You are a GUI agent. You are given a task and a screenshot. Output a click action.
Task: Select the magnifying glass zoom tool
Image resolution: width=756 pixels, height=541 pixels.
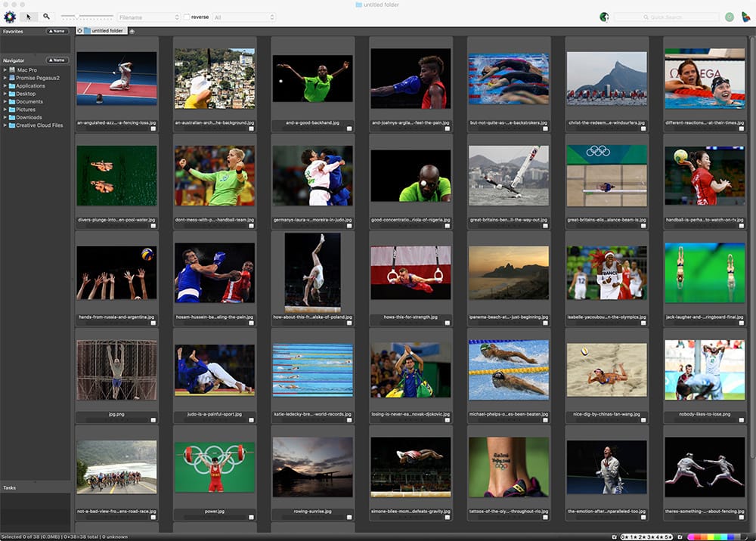[46, 17]
